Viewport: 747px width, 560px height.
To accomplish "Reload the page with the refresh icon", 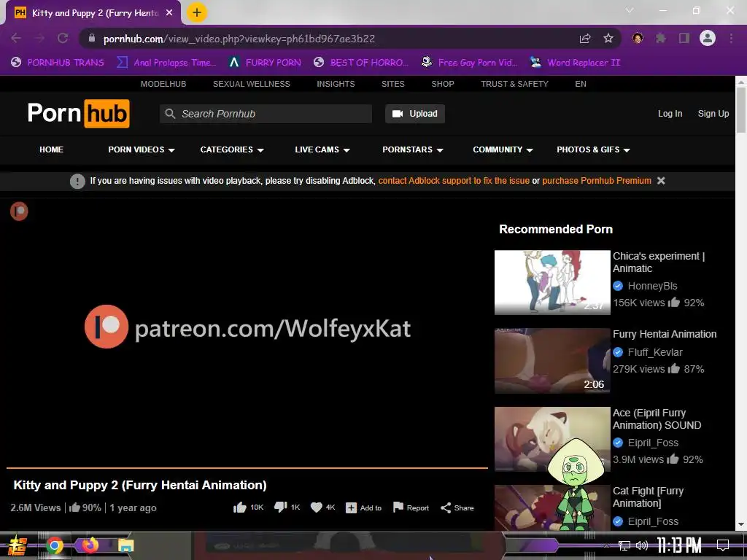I will point(63,38).
